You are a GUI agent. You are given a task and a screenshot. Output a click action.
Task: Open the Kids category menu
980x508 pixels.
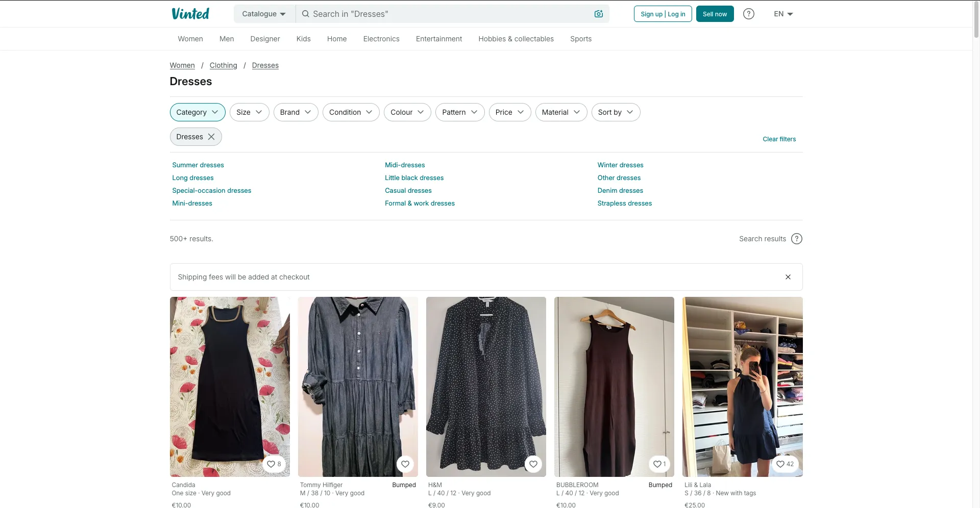point(303,39)
